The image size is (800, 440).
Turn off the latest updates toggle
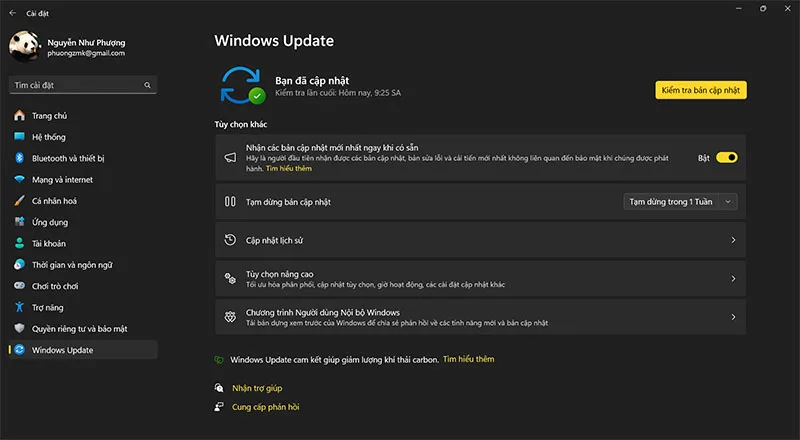click(727, 158)
